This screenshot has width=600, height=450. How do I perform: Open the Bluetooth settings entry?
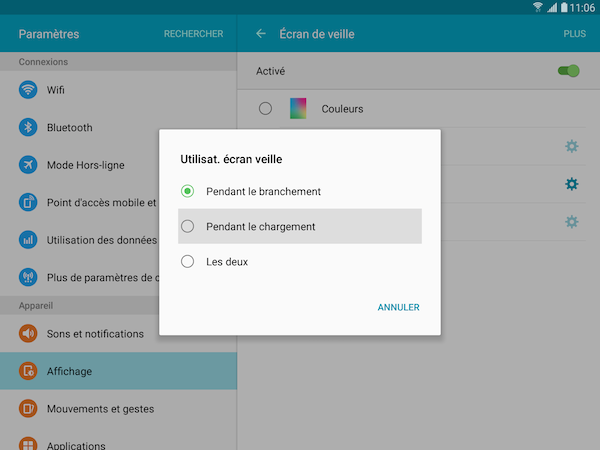pyautogui.click(x=118, y=127)
